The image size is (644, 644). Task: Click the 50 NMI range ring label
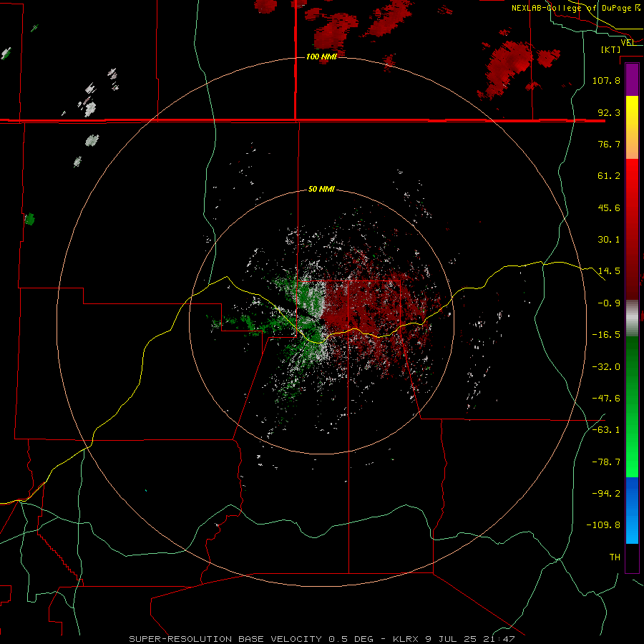pos(321,189)
